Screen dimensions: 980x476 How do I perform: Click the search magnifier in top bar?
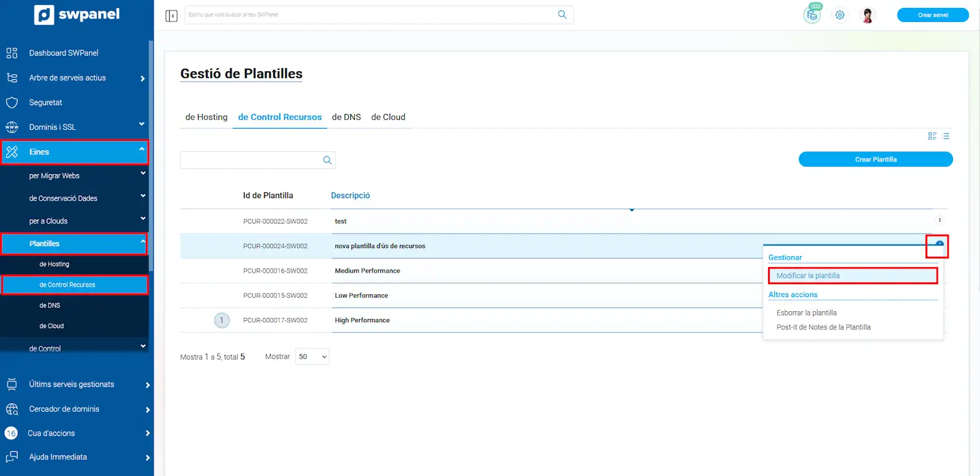coord(562,15)
